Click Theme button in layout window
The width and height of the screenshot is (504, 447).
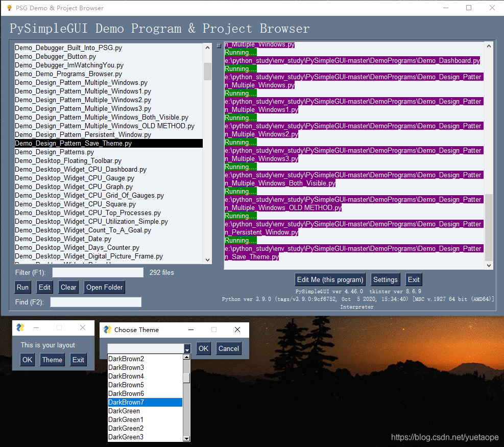tap(52, 360)
